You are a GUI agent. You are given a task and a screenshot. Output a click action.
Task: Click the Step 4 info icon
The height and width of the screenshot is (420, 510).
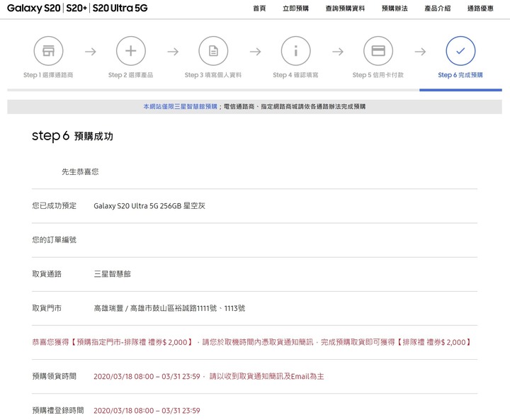tap(295, 51)
